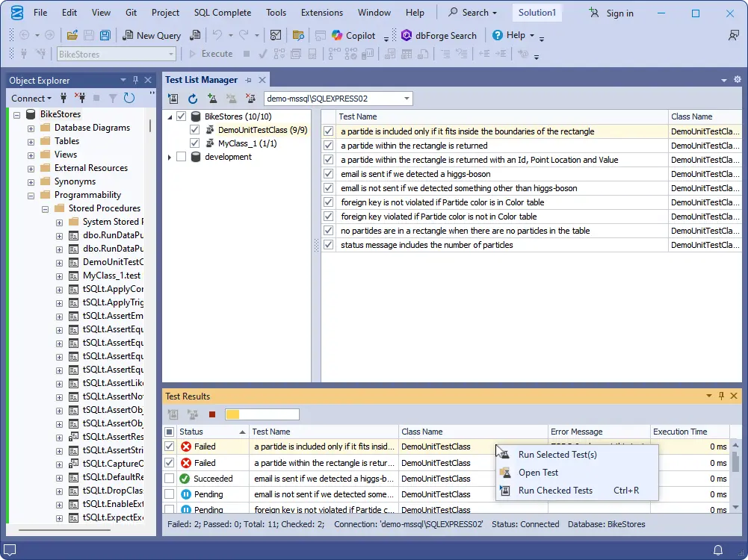
Task: Uncheck the MyClass_1 test class
Action: click(194, 142)
